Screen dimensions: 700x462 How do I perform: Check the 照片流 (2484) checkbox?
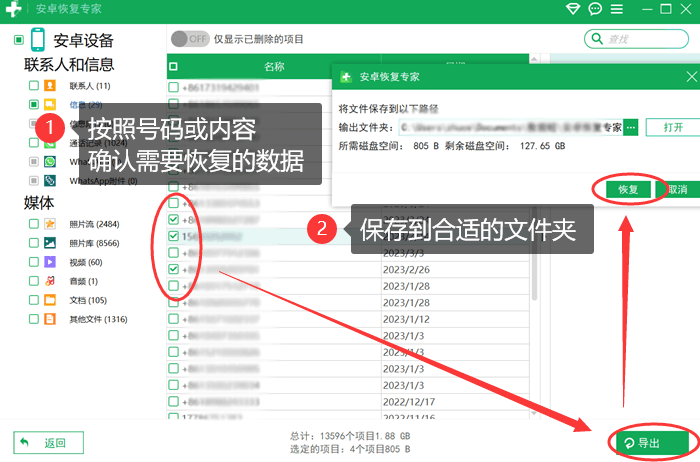[33, 224]
